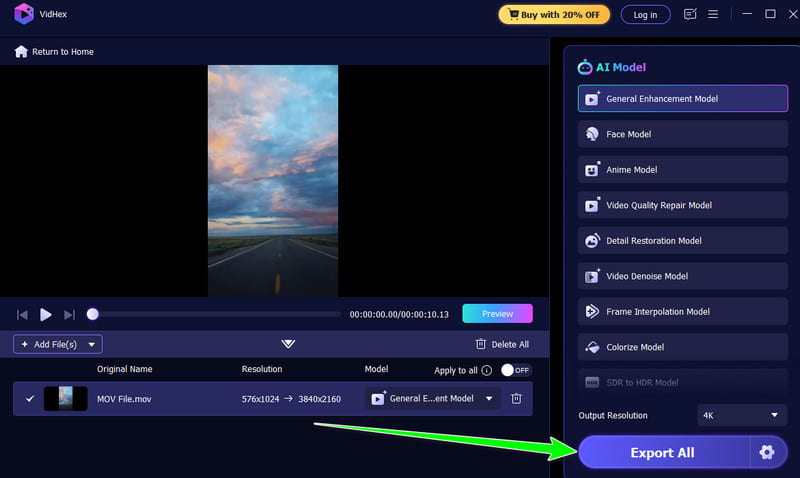This screenshot has height=478, width=800.
Task: Select Anime Model
Action: click(x=683, y=169)
